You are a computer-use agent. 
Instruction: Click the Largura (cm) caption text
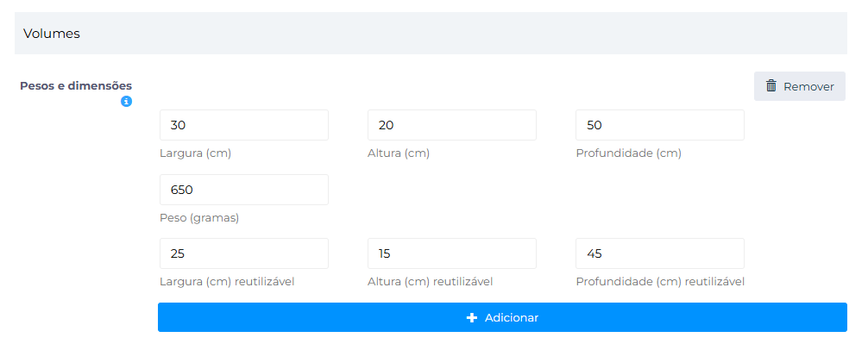pos(195,153)
